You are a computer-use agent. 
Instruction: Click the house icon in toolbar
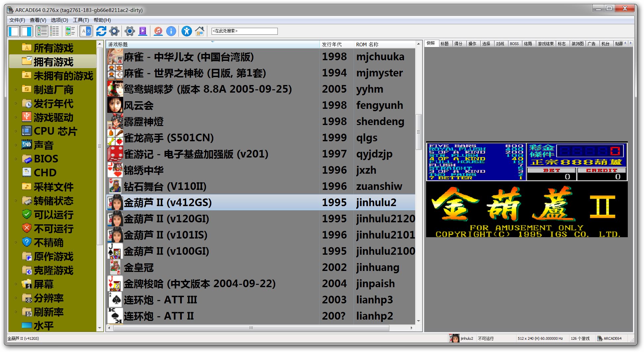click(200, 31)
